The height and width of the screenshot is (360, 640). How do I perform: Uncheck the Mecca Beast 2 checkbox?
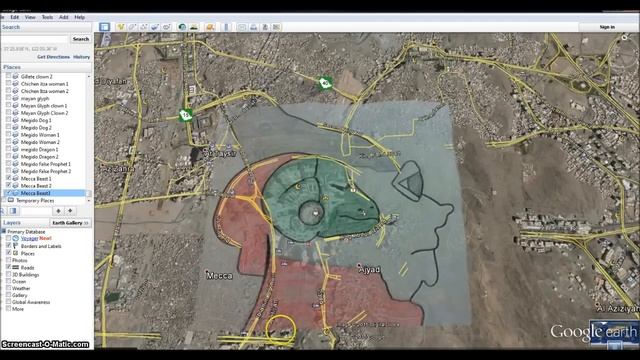(8, 186)
